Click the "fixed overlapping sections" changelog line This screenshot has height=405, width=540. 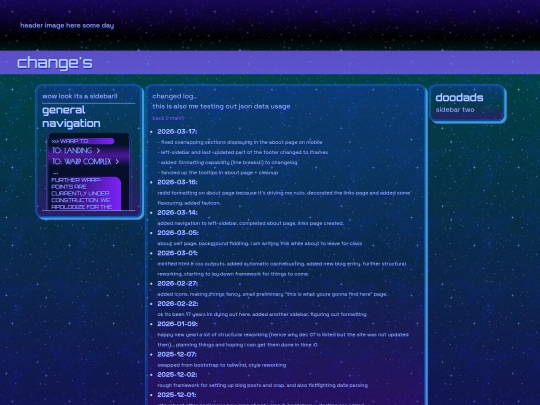pyautogui.click(x=240, y=142)
